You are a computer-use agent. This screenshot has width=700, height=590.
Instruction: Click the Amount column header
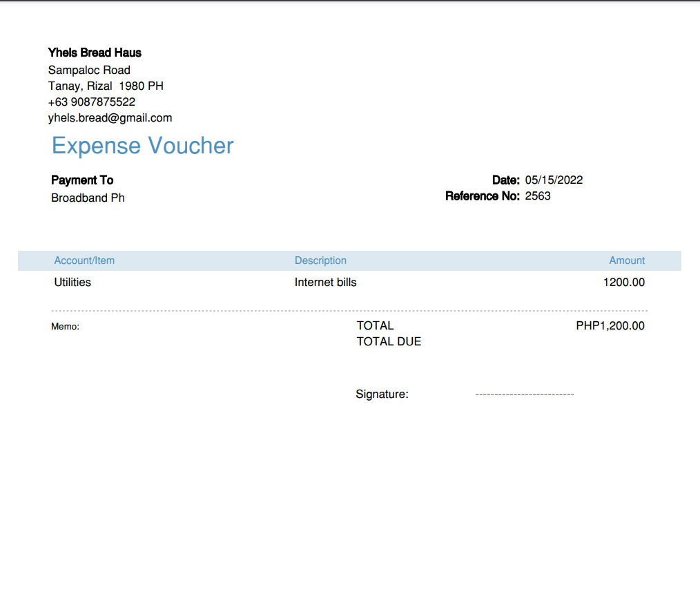click(627, 260)
